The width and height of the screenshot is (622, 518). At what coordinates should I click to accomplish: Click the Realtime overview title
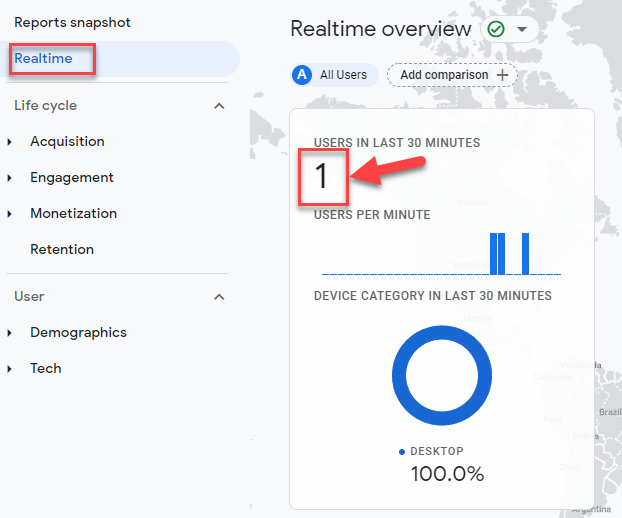click(x=381, y=29)
